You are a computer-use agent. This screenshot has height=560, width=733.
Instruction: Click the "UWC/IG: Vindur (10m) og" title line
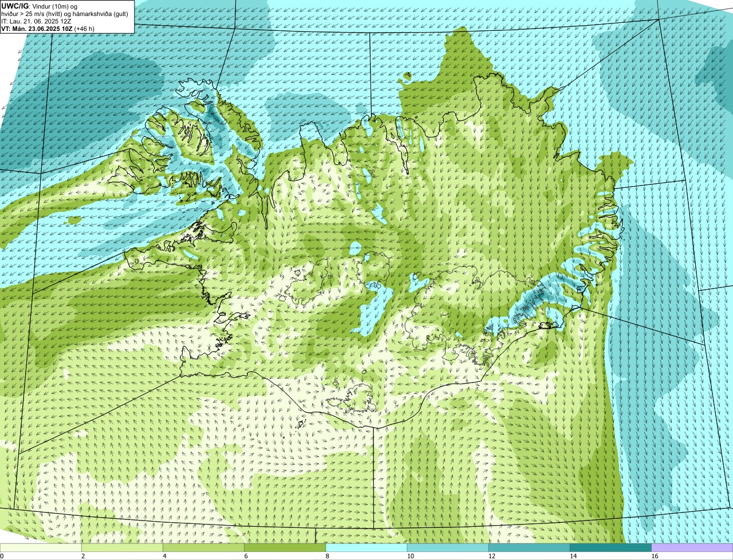40,6
